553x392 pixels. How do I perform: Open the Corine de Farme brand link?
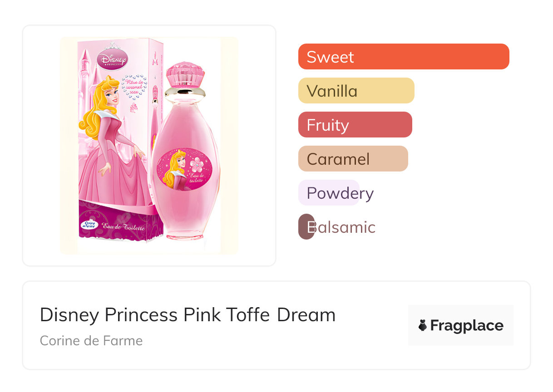click(91, 340)
